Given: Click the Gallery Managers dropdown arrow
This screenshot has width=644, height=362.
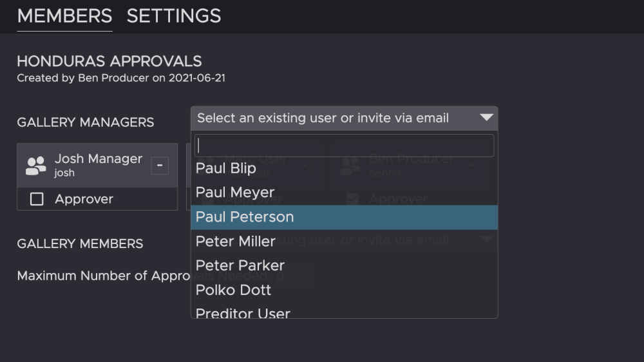Looking at the screenshot, I should coord(486,118).
